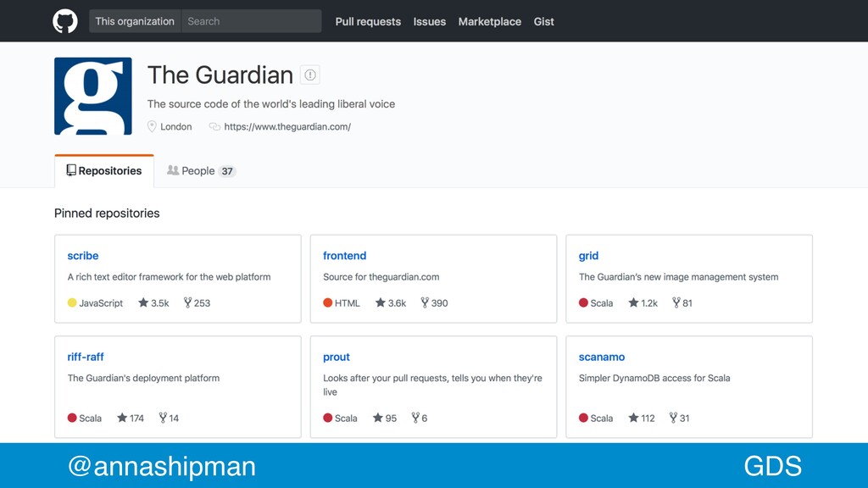Click scanamo's 112 star count

coord(648,419)
